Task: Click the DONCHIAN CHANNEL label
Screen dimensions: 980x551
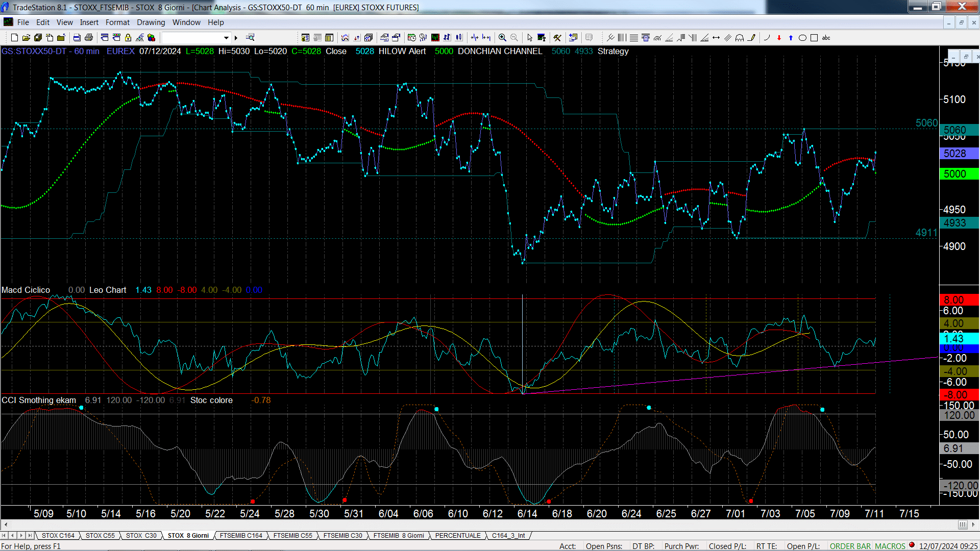Action: 500,51
